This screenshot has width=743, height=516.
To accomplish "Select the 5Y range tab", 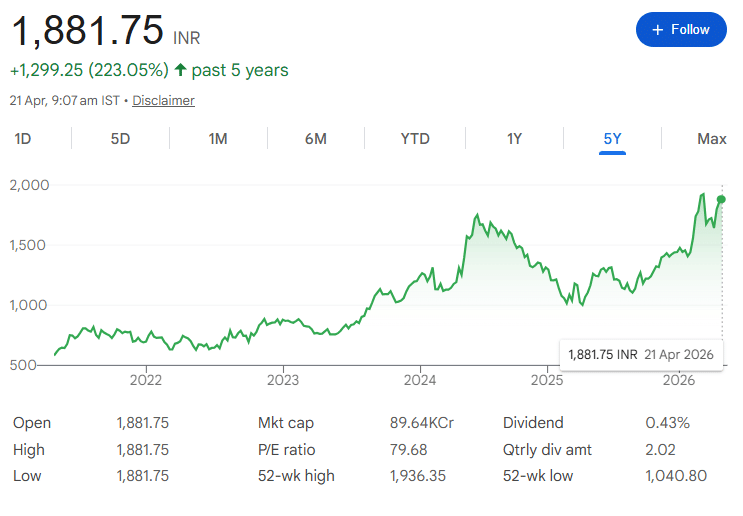I will point(613,139).
